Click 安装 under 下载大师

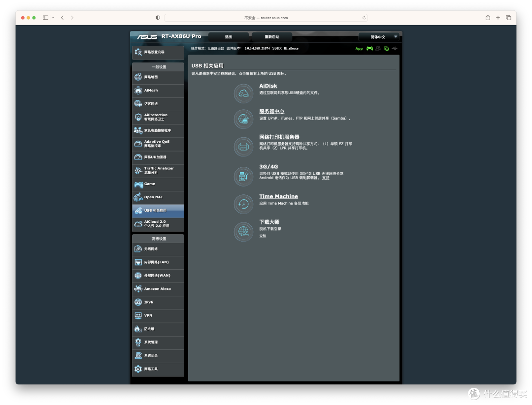[263, 236]
